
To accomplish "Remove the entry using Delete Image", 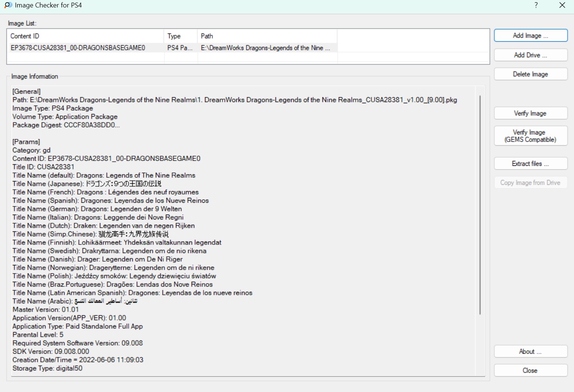I will pyautogui.click(x=530, y=74).
